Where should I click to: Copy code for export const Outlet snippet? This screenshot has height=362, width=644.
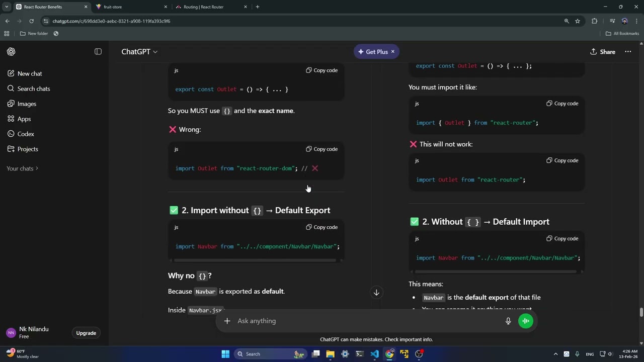click(x=321, y=70)
